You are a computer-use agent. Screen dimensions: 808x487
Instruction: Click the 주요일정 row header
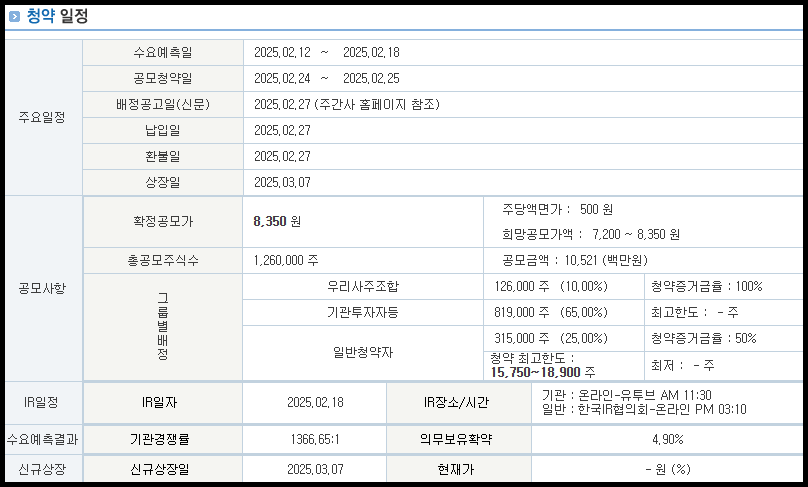(x=42, y=117)
